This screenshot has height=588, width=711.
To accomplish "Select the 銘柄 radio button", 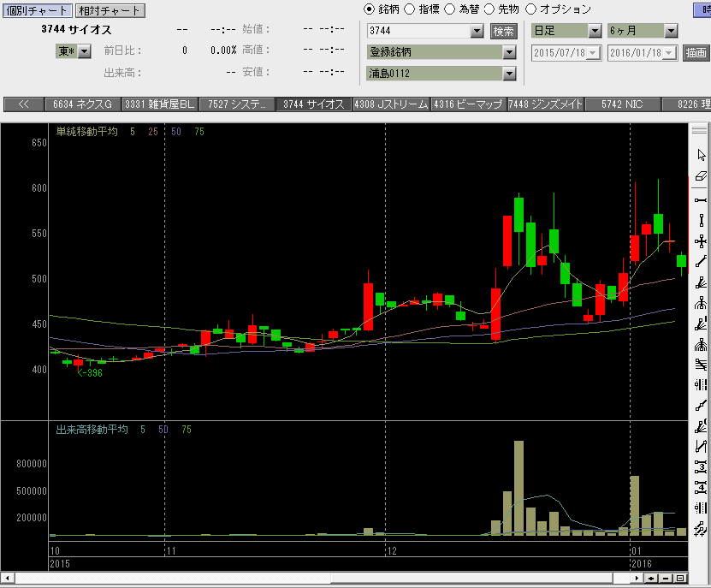I will (x=369, y=9).
